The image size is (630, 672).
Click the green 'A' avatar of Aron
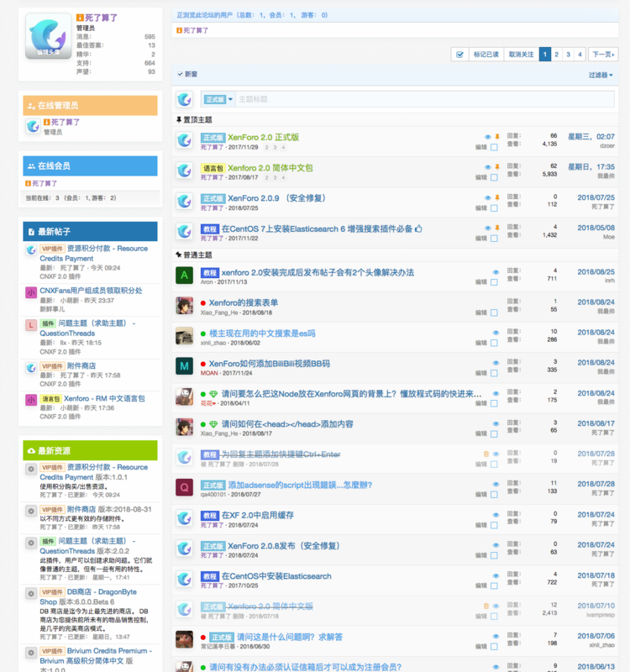tap(184, 276)
